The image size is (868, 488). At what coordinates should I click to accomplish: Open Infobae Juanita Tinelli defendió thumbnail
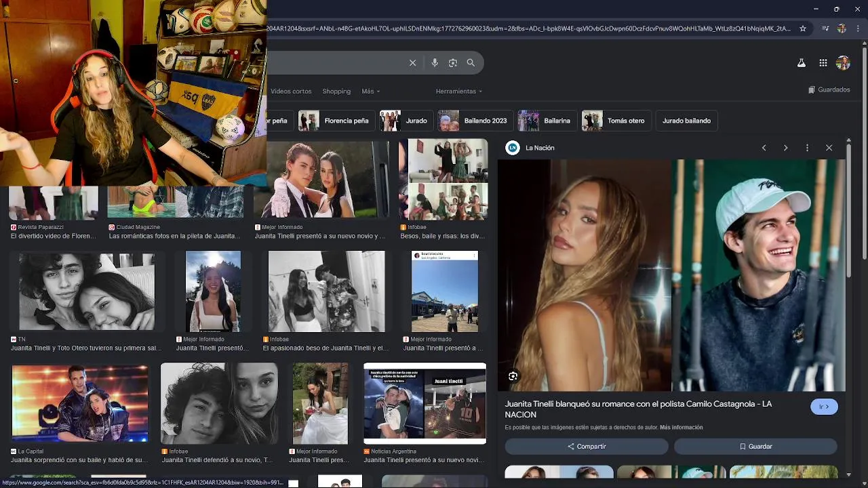(219, 404)
